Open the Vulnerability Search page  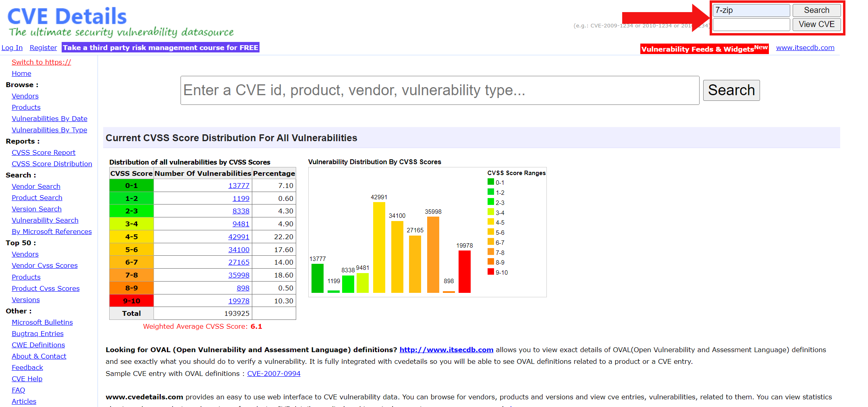point(45,220)
